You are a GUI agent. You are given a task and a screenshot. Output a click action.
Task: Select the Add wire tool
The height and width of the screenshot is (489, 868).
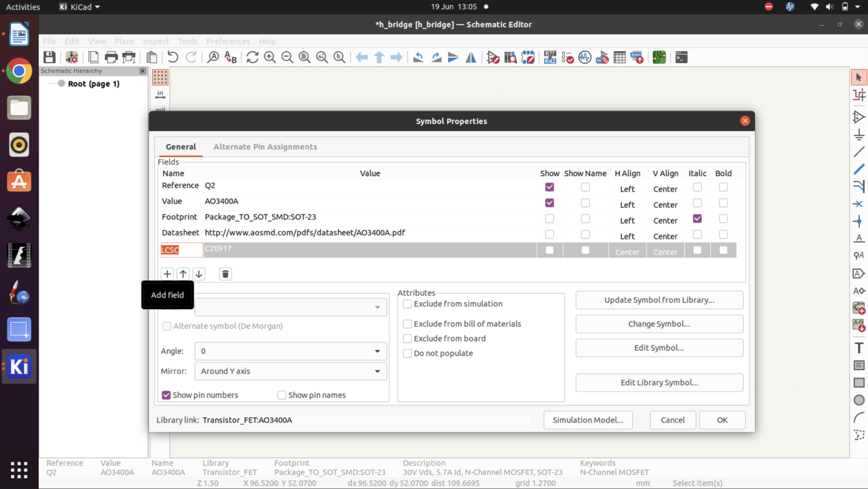coord(859,152)
